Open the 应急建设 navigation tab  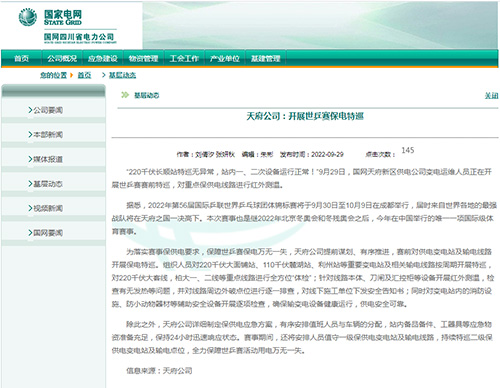[x=103, y=59]
